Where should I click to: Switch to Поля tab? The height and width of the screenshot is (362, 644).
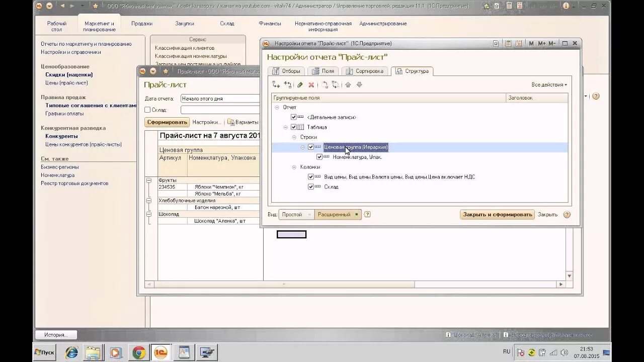323,71
